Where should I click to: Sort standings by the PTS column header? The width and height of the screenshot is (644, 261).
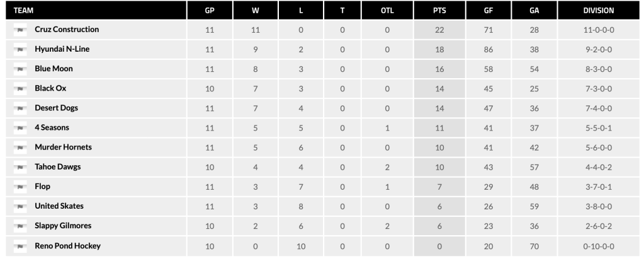[x=439, y=11]
